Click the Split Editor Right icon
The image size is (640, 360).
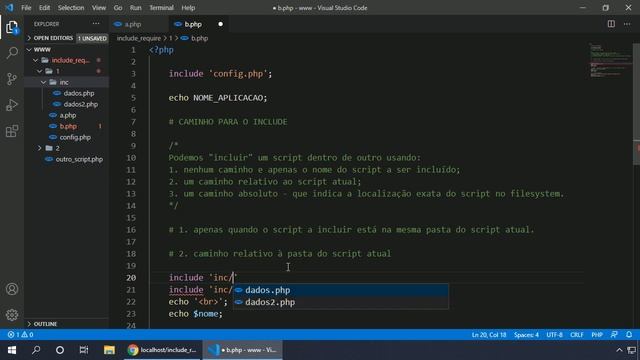611,24
